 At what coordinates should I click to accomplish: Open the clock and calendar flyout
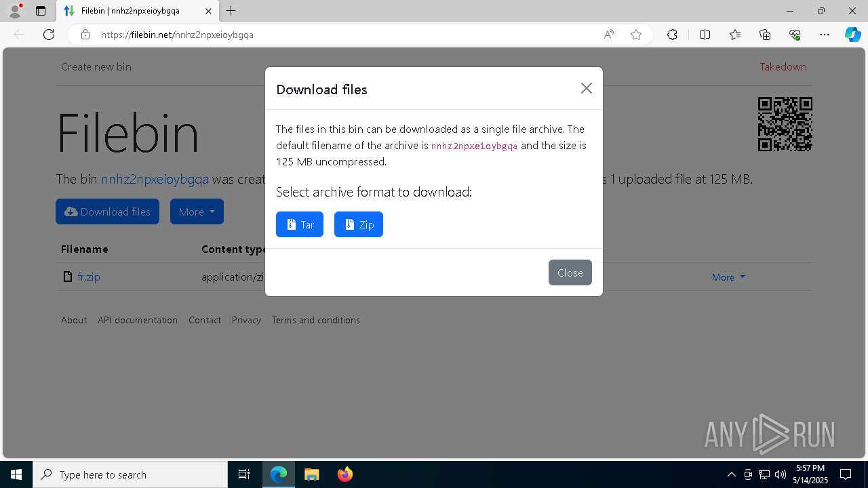810,474
